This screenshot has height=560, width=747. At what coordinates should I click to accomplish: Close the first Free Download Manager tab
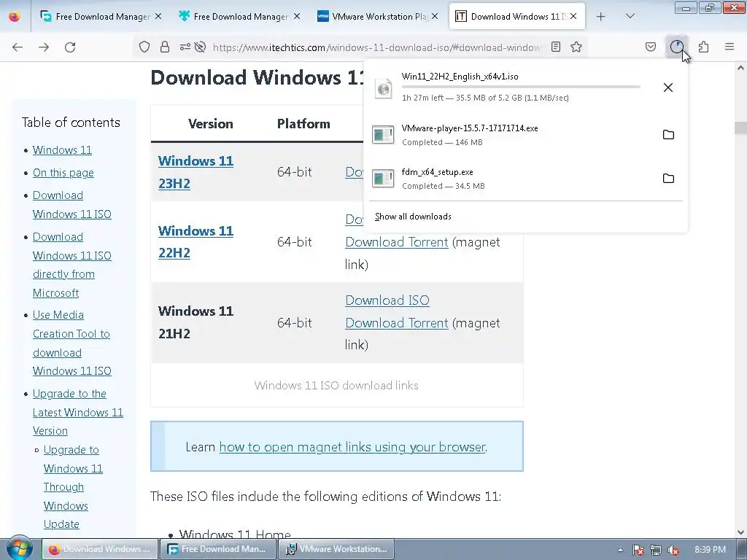click(x=158, y=16)
